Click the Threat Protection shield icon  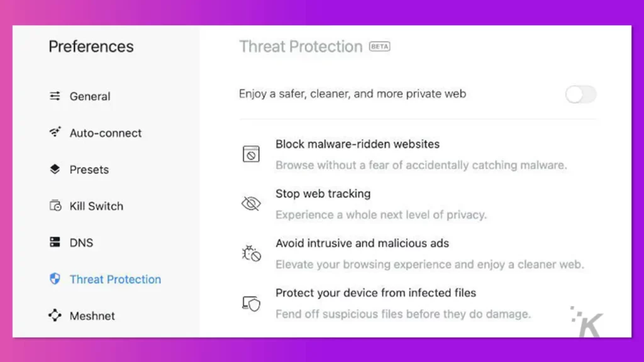pos(55,278)
